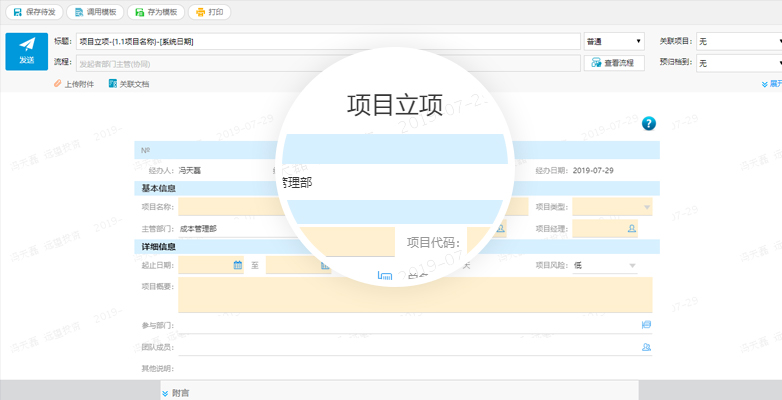Click the 打印 print button
Screen dimensions: 782x400
pyautogui.click(x=208, y=12)
